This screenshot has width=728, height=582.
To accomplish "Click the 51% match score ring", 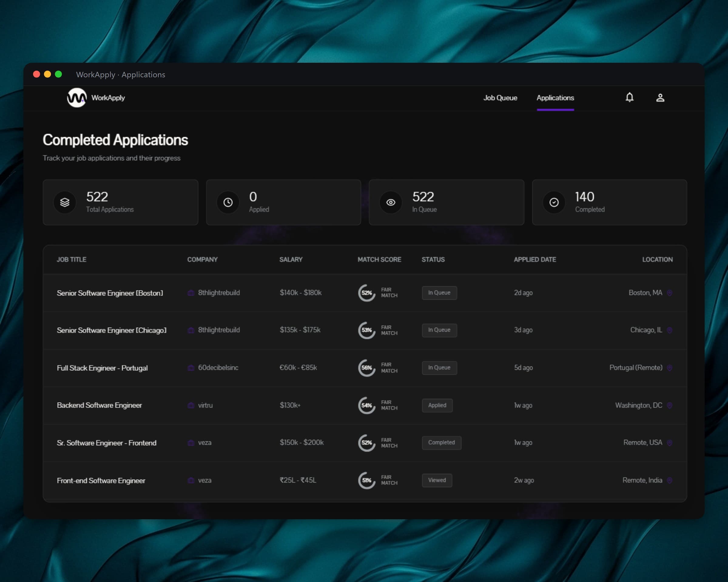I will 367,480.
